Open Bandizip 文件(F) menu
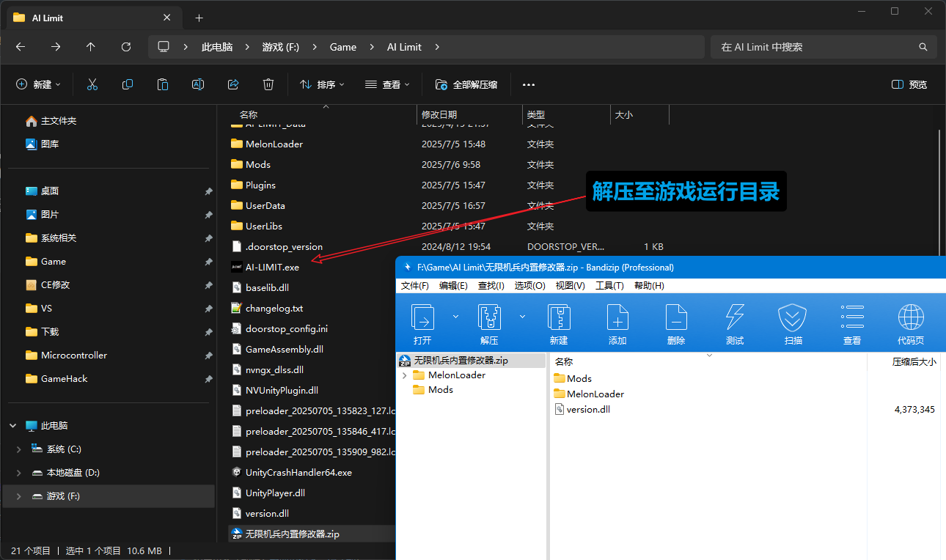 (415, 286)
